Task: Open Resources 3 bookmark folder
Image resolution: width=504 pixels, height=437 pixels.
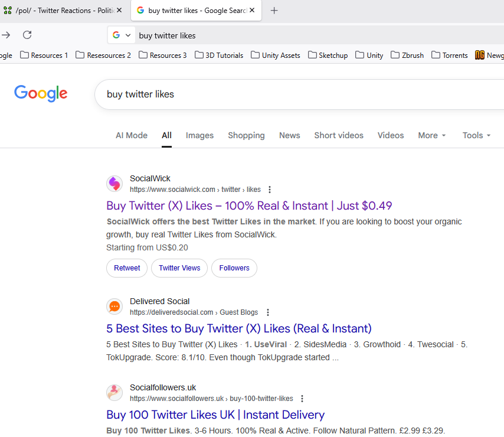Action: 163,56
